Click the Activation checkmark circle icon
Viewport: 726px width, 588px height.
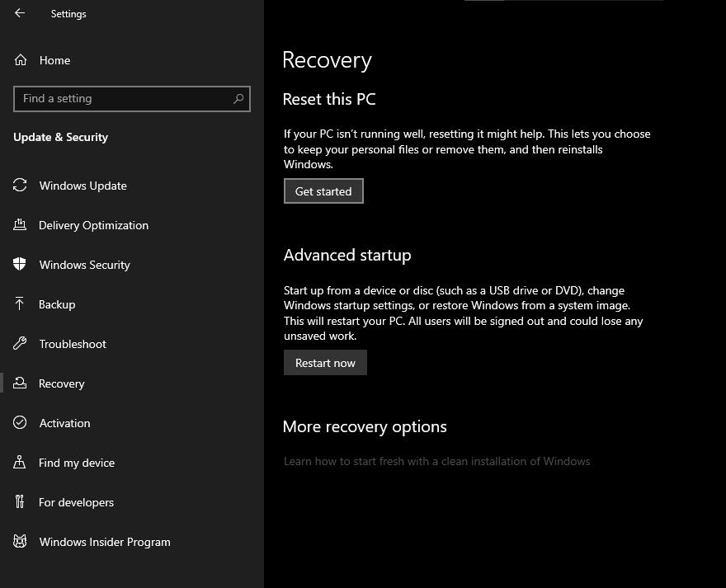click(x=20, y=423)
